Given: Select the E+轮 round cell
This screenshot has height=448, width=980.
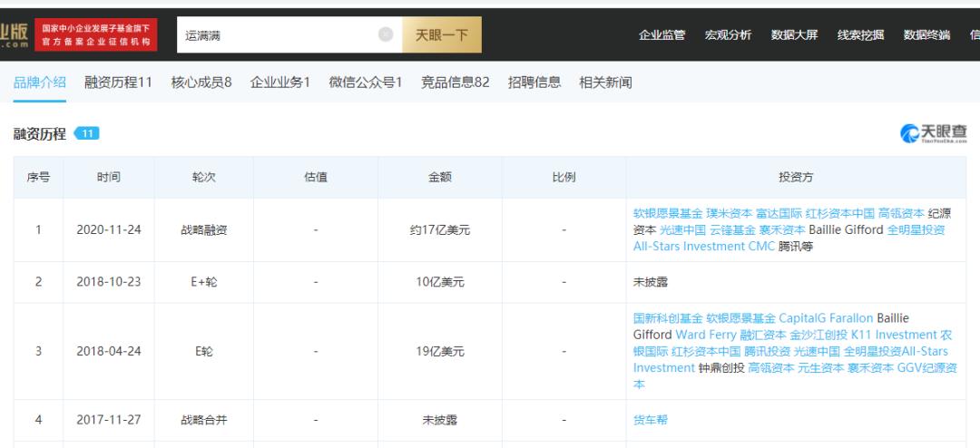Looking at the screenshot, I should point(204,282).
